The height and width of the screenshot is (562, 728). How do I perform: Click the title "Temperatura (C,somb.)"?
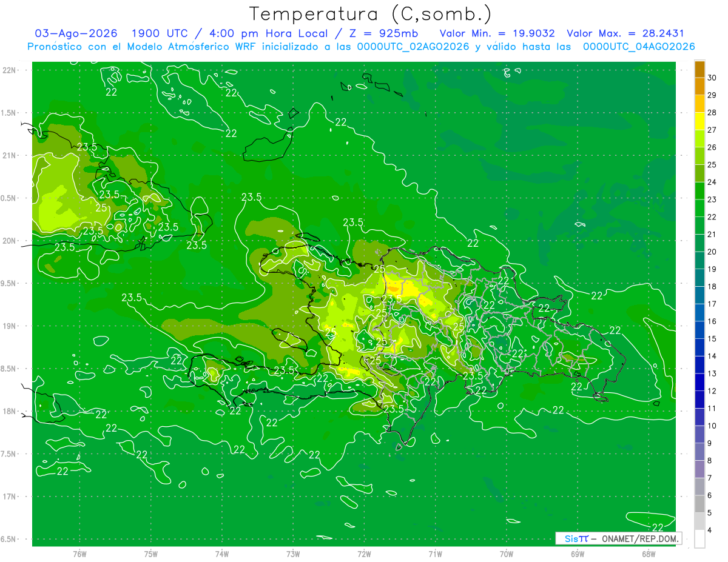tap(370, 14)
